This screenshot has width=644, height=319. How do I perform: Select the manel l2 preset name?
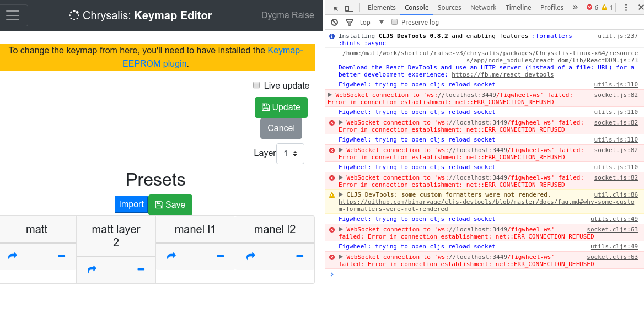pos(275,229)
